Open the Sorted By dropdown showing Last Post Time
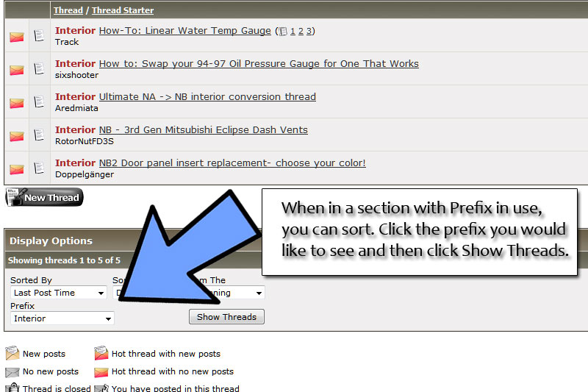This screenshot has width=588, height=392. [59, 293]
